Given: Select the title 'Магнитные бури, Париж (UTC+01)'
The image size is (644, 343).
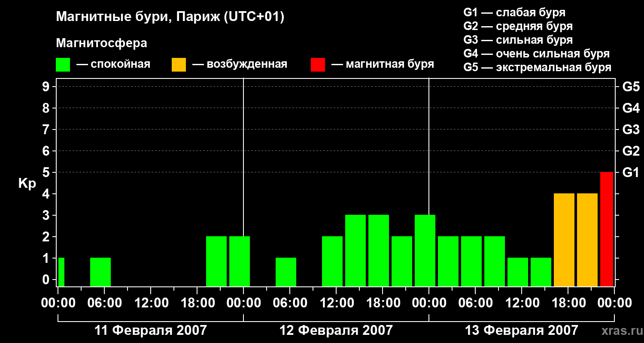Looking at the screenshot, I should (170, 18).
